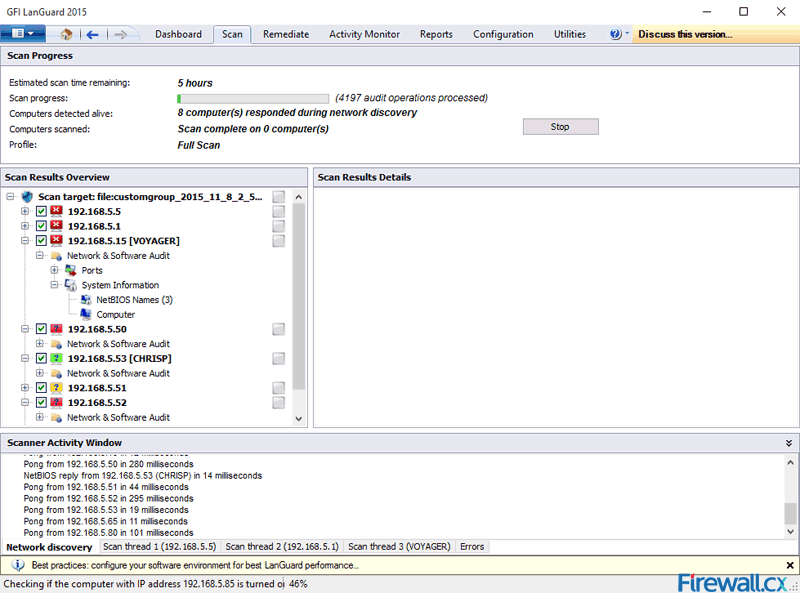Click the yellow status icon of 192.168.5.51
The width and height of the screenshot is (800, 593).
tap(57, 387)
